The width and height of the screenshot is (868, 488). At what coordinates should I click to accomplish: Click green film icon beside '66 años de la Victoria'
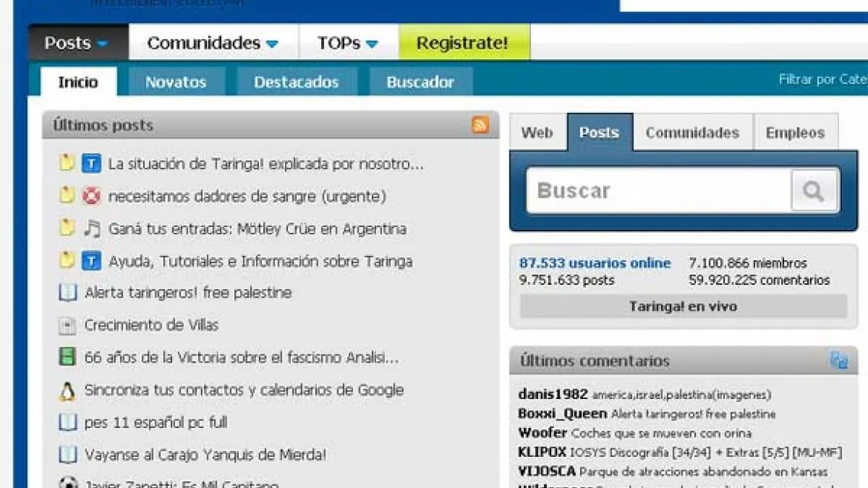tap(68, 357)
